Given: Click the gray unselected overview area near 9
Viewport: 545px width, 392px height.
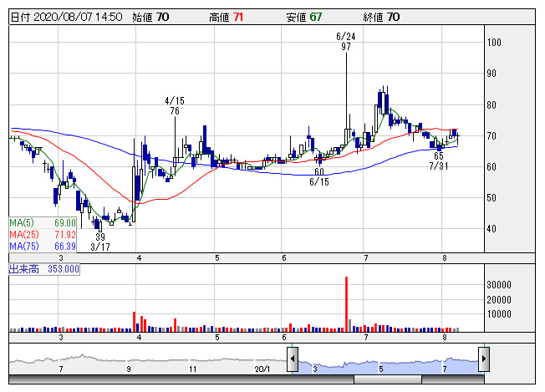Looking at the screenshot, I should pos(129,361).
